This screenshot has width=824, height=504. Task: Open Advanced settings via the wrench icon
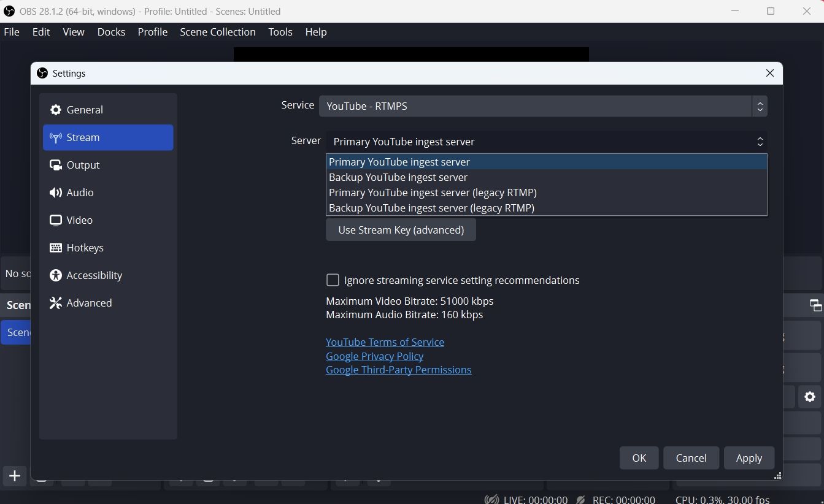click(56, 303)
